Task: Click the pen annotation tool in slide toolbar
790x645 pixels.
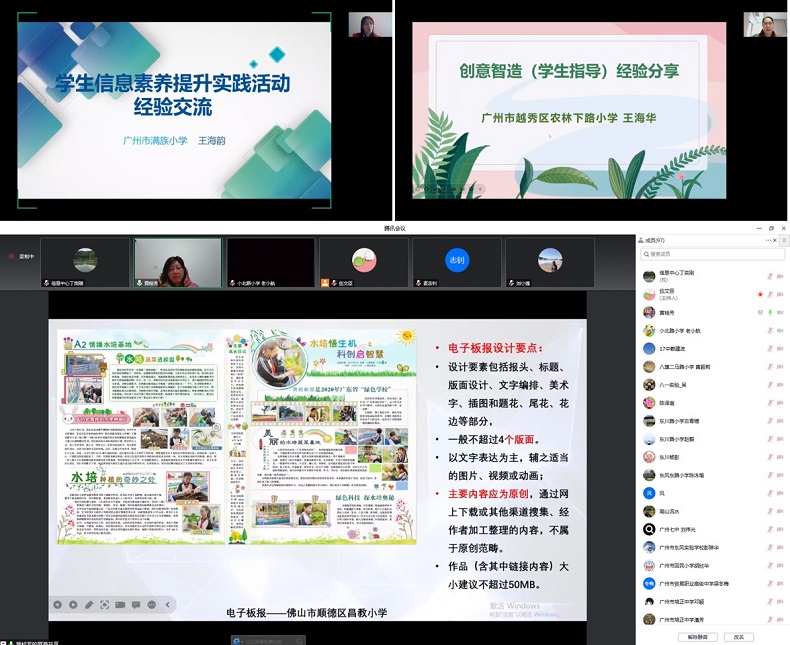Action: click(88, 605)
